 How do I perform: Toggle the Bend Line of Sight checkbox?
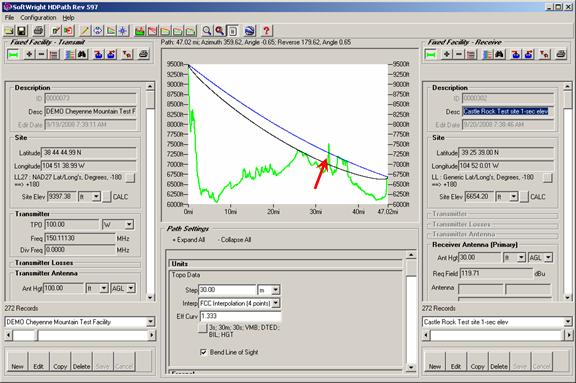point(203,352)
